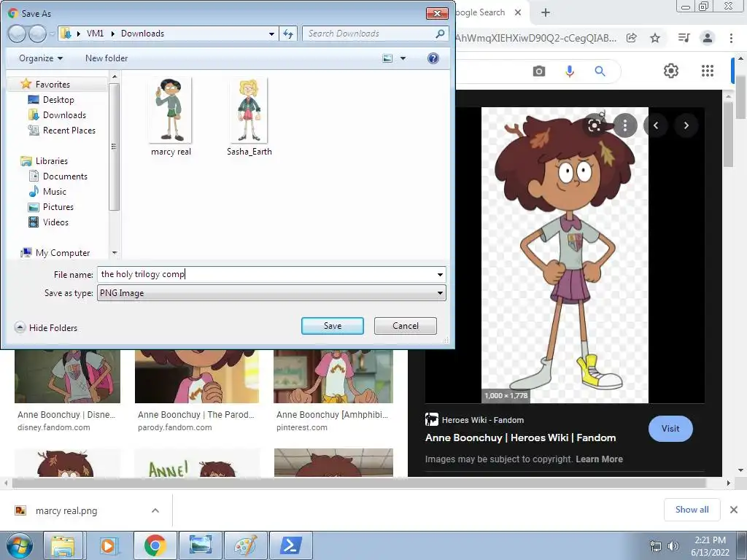The width and height of the screenshot is (747, 560).
Task: Open Desktop in navigation pane
Action: pos(58,99)
